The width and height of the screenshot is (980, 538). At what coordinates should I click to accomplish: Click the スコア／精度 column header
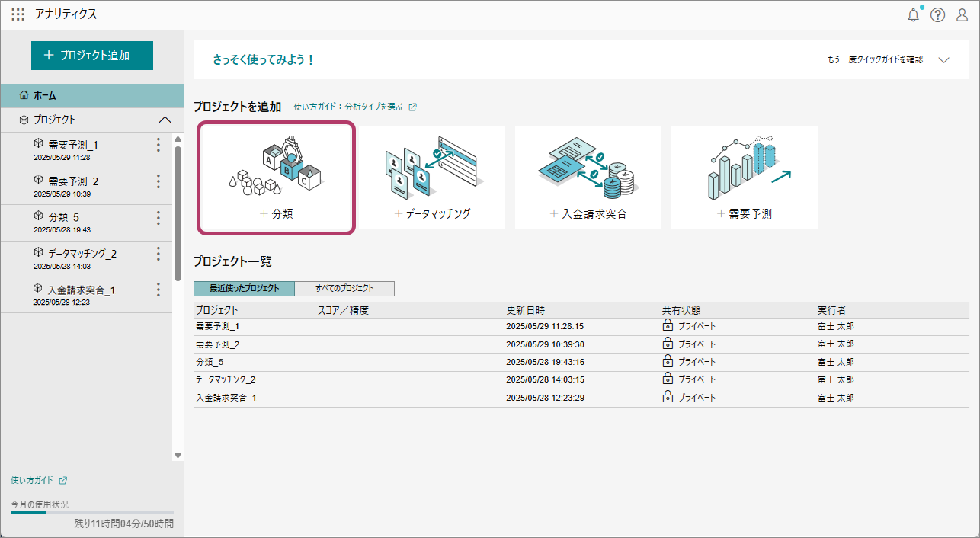[343, 311]
